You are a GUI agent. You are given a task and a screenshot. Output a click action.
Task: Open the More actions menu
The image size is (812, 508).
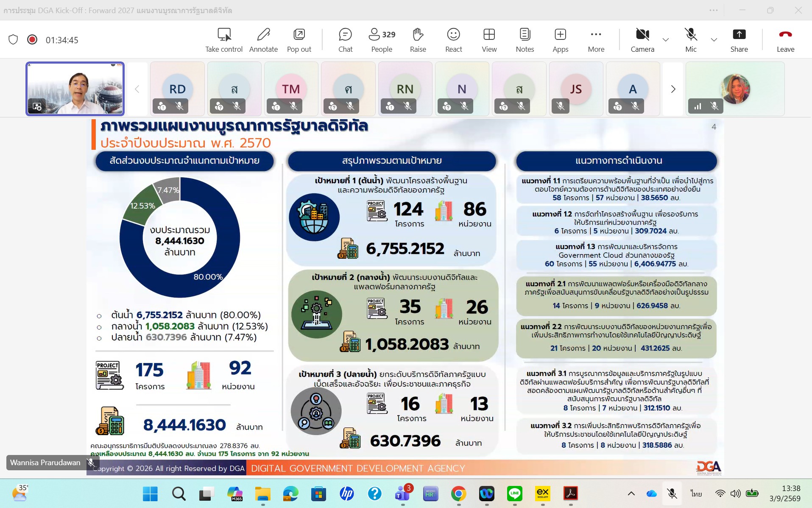click(596, 40)
